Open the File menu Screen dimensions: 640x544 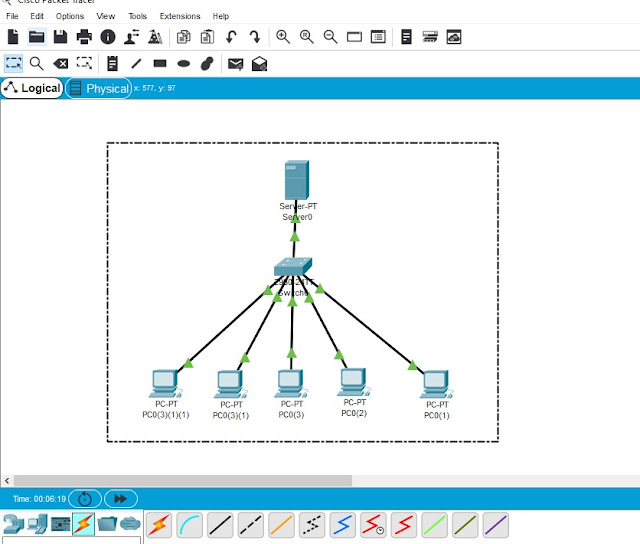[12, 16]
